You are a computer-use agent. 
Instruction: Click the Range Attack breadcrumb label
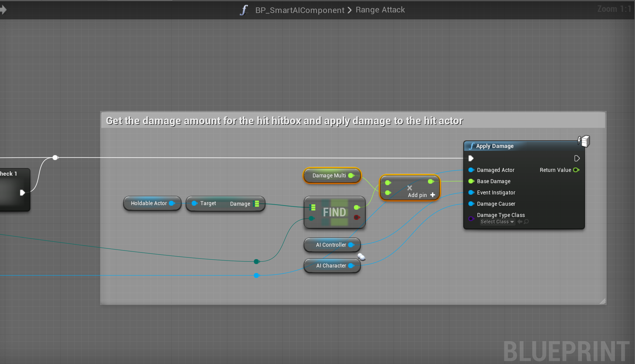click(380, 10)
